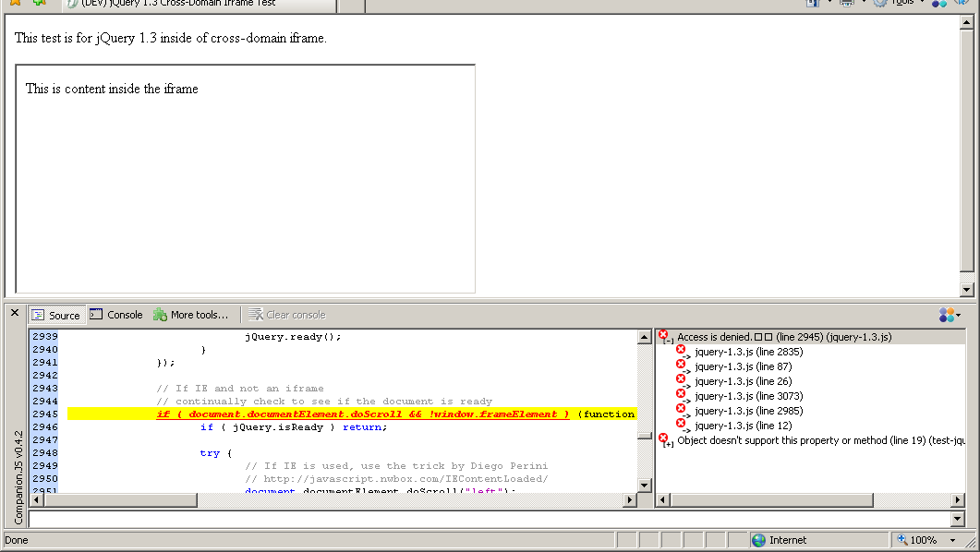Open the More tools menu
The width and height of the screenshot is (980, 552).
[x=191, y=315]
